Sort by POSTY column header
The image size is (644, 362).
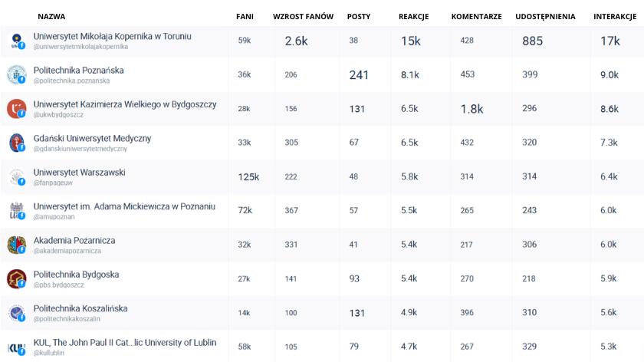pos(359,16)
